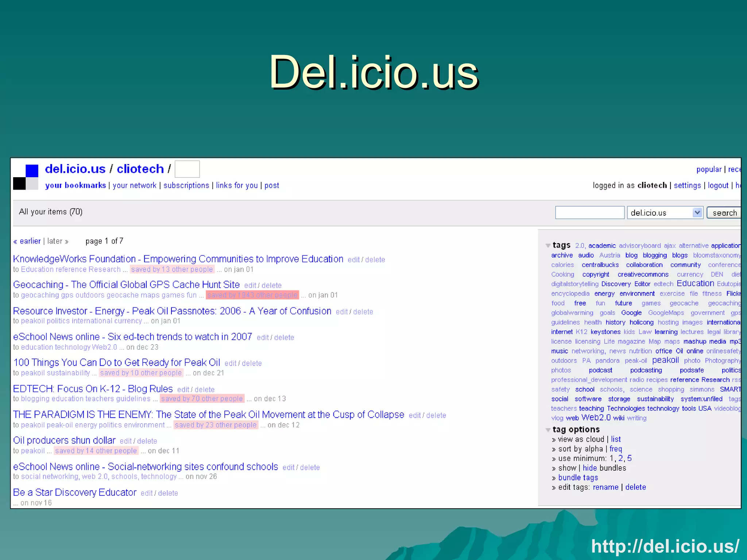
Task: Click saved by 14 other people
Action: click(x=96, y=451)
